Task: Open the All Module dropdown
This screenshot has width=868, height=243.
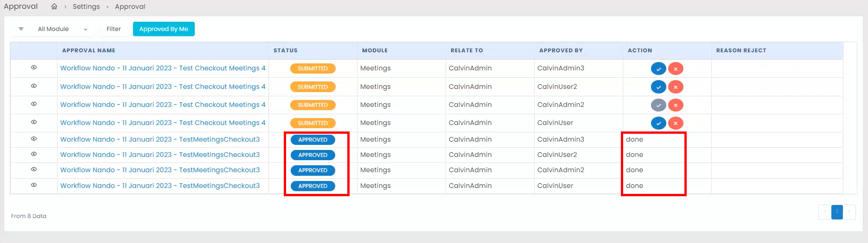Action: 62,29
